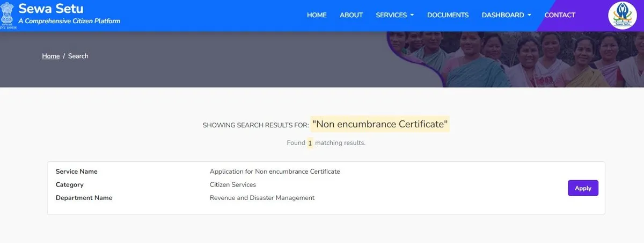This screenshot has width=644, height=243.
Task: Click 'A Comprehensive Citizen Platform' tagline
Action: pyautogui.click(x=69, y=21)
